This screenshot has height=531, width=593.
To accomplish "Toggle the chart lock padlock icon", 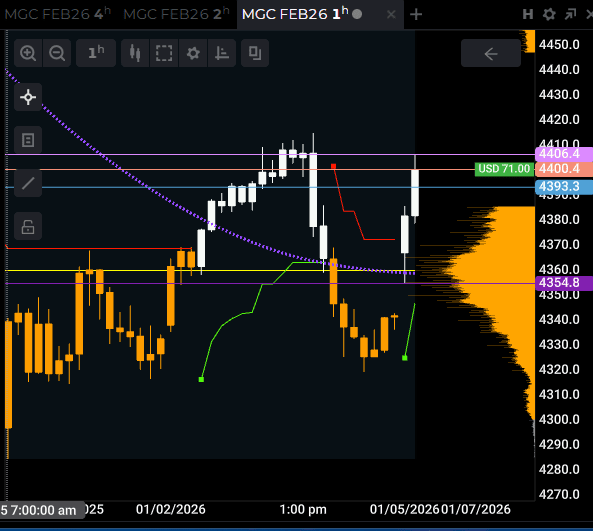I will pyautogui.click(x=28, y=226).
